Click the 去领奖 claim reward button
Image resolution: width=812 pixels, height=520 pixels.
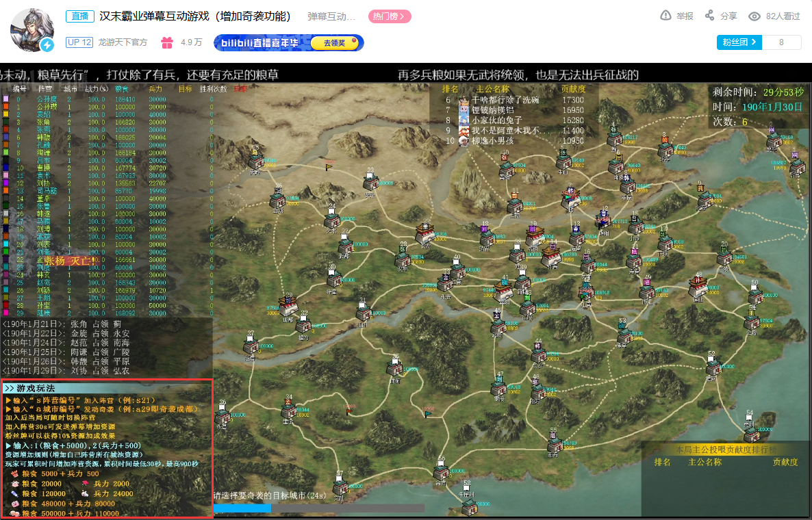tap(335, 43)
